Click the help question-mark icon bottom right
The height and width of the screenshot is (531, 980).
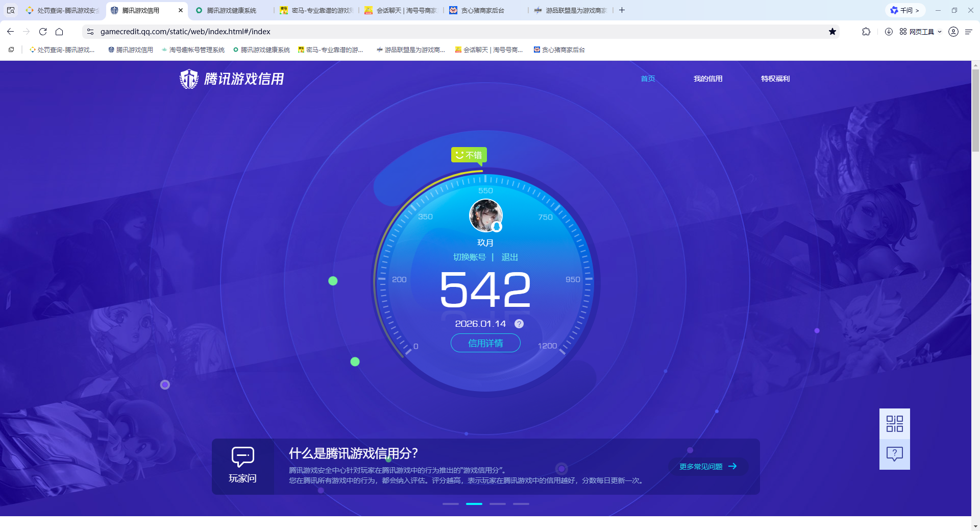[894, 453]
